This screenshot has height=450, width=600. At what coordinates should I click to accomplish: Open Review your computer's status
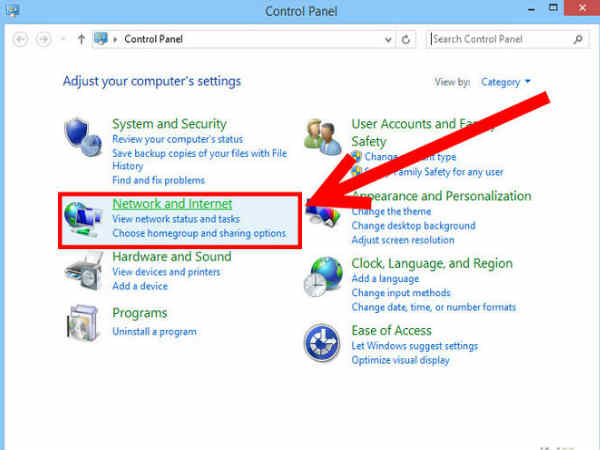tap(178, 139)
